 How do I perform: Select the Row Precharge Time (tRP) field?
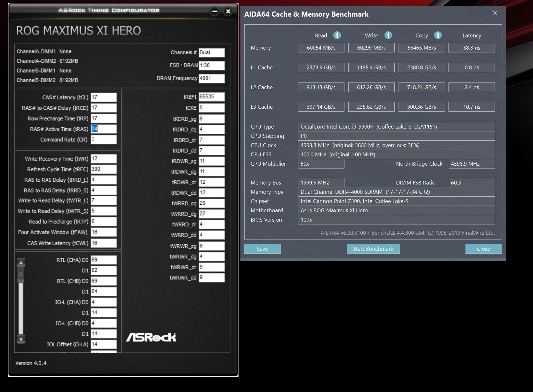coord(104,118)
